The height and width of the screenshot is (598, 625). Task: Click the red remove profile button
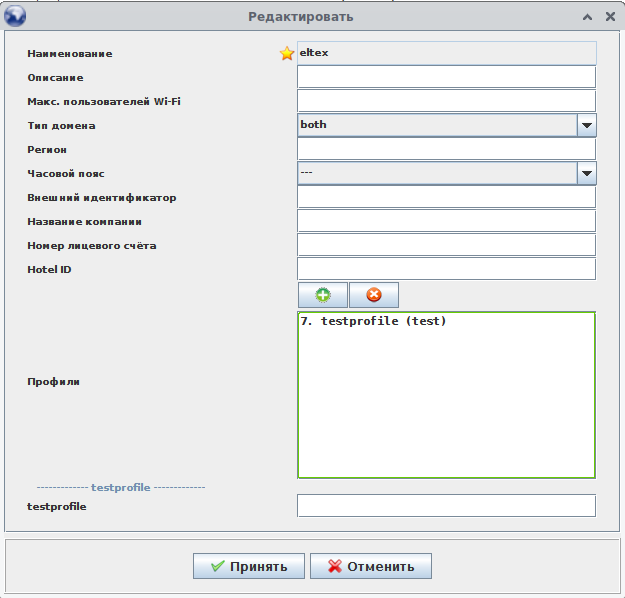coord(374,295)
